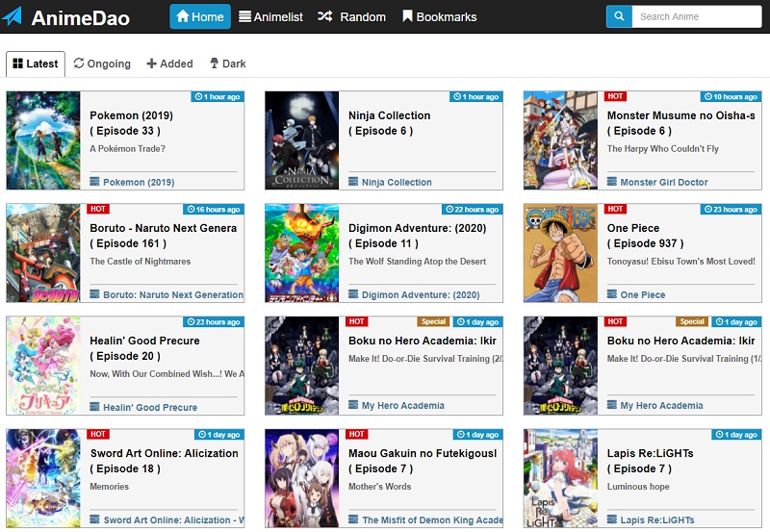Screen dimensions: 770x532
Task: Open Monster Musume poster thumbnail
Action: pyautogui.click(x=561, y=140)
